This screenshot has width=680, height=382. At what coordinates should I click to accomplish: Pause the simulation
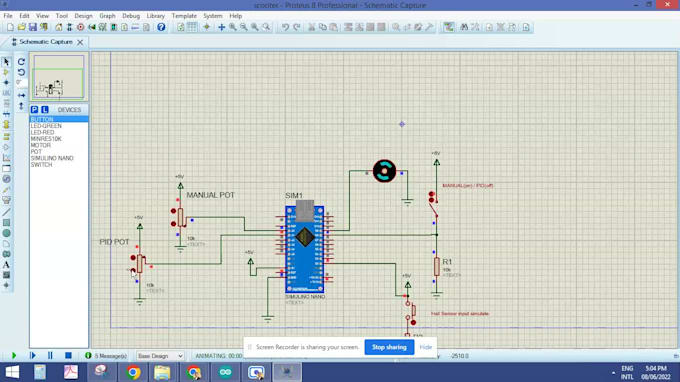[x=50, y=356]
